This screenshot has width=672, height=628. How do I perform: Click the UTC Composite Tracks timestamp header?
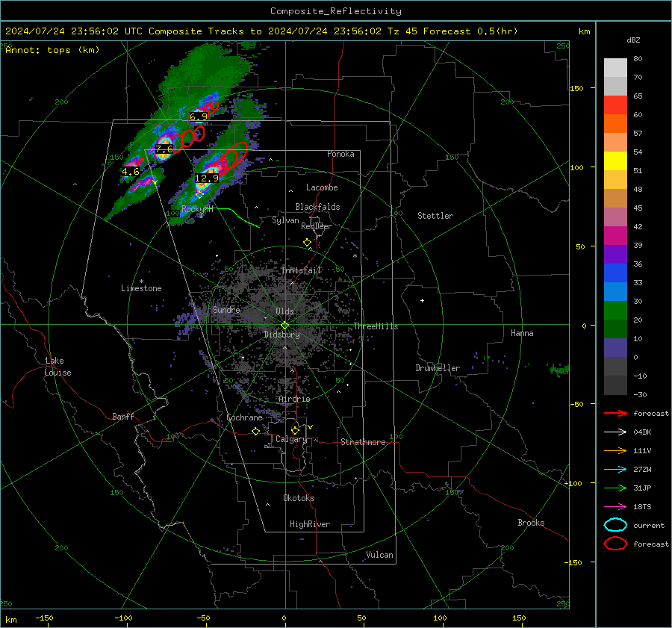tap(261, 31)
